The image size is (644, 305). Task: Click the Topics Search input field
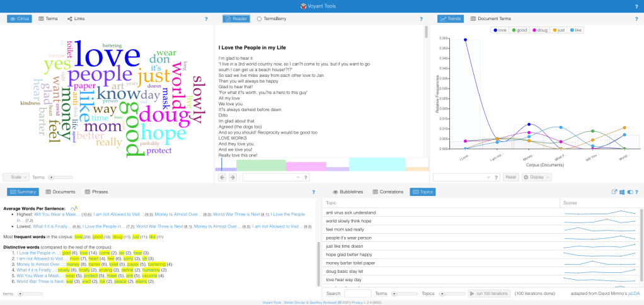[357, 293]
